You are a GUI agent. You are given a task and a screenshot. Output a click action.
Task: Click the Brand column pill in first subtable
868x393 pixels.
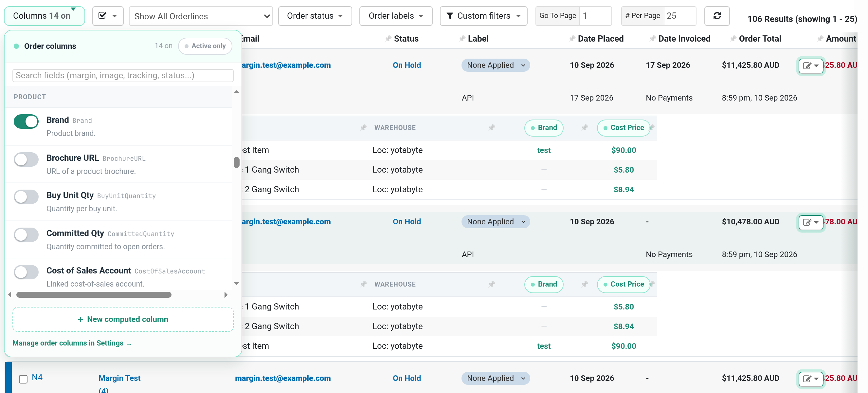pos(544,128)
